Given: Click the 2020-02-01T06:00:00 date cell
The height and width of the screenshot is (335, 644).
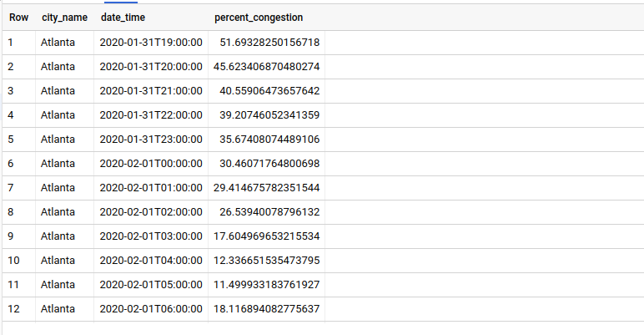Looking at the screenshot, I should (x=151, y=308).
